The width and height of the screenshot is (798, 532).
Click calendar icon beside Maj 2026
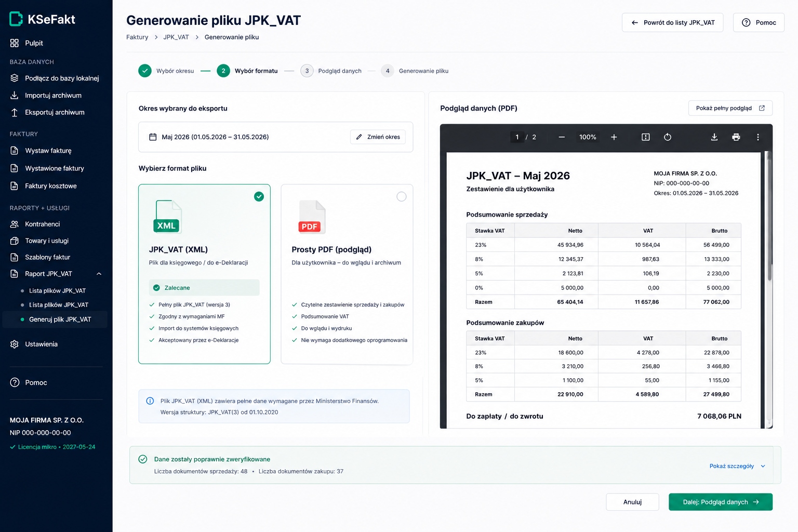(153, 137)
